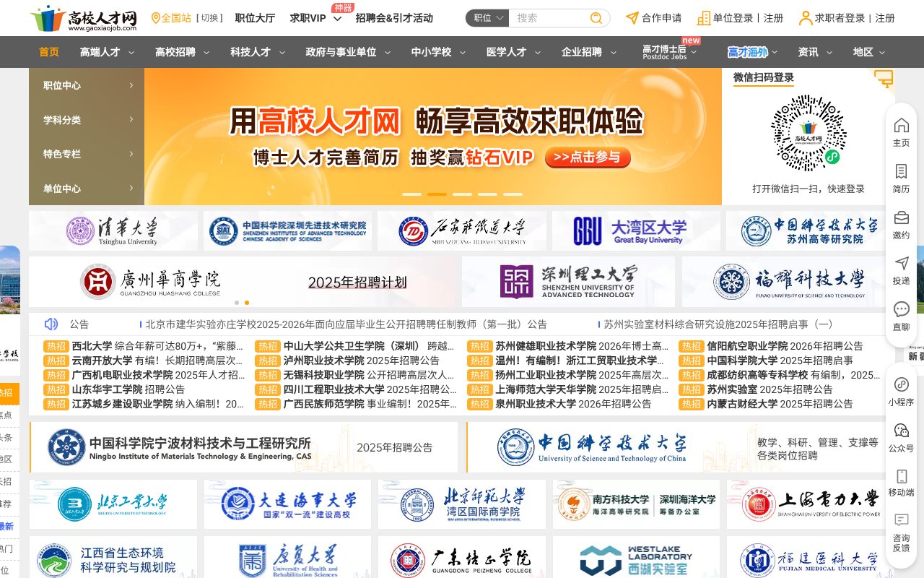The height and width of the screenshot is (578, 924).
Task: Open the 职位 search category dropdown
Action: (x=487, y=17)
